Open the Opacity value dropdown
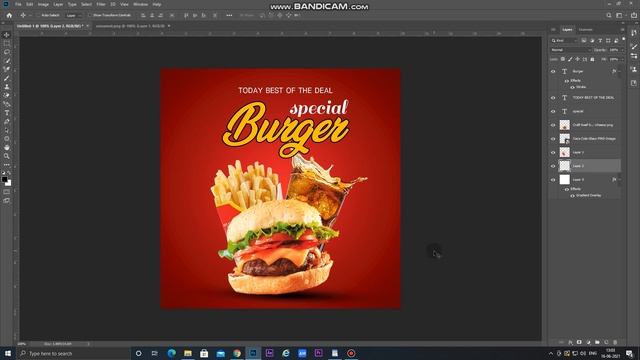Viewport: 640px width, 360px height. pos(622,50)
